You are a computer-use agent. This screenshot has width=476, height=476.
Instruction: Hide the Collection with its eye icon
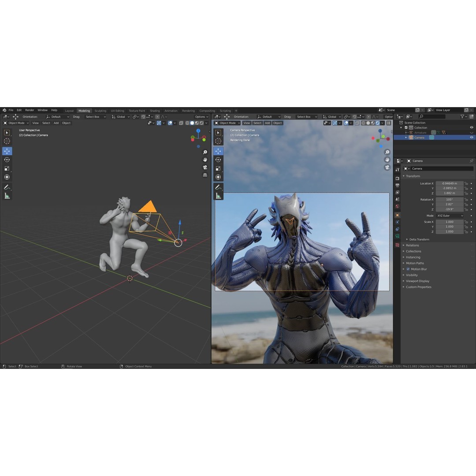[472, 128]
